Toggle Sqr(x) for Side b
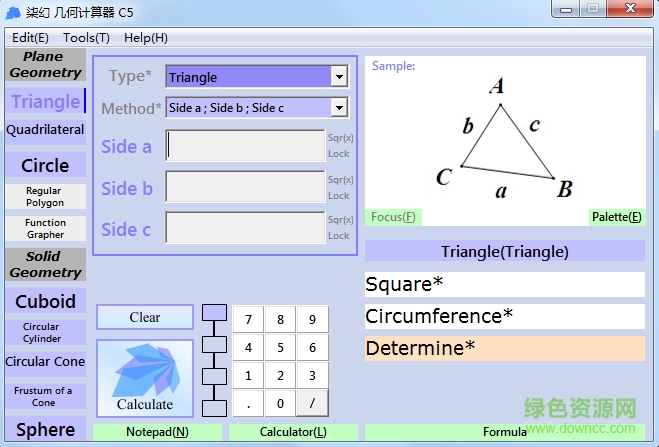 [340, 180]
